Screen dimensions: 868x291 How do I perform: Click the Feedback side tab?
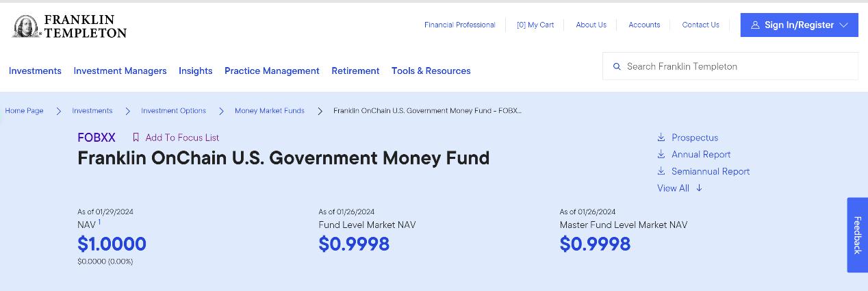click(x=857, y=235)
